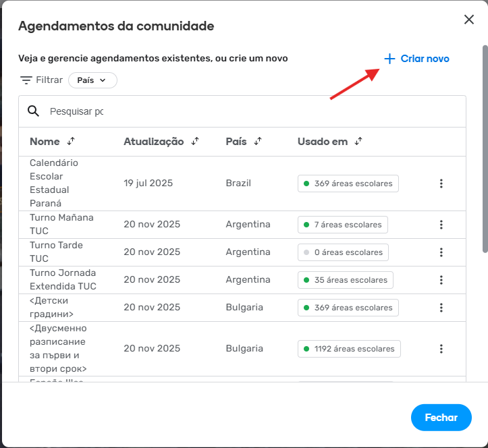488x448 pixels.
Task: Open three-dot menu for Turno Mañana TUC
Action: [x=441, y=225]
